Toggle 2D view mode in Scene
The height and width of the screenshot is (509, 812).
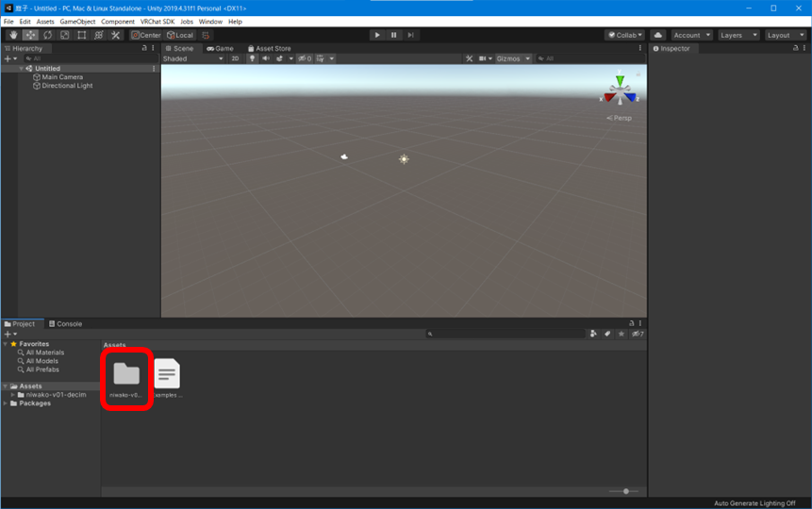(x=235, y=58)
